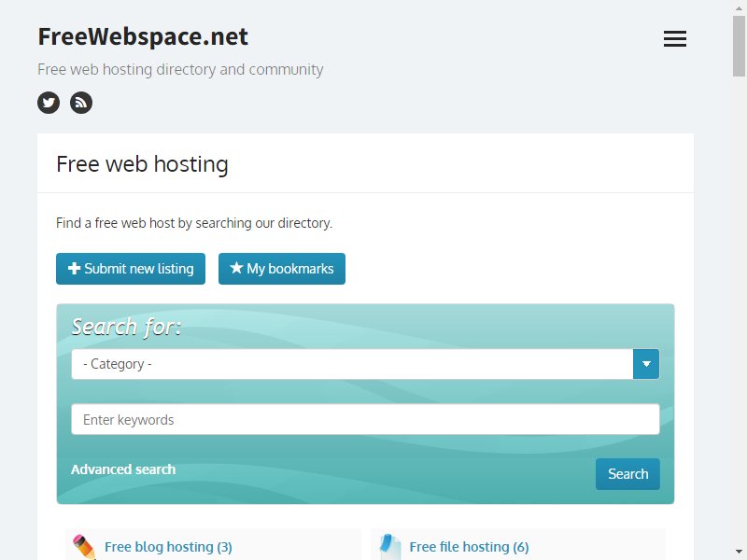The height and width of the screenshot is (560, 747).
Task: Click the scrollbar up arrow
Action: (739, 7)
